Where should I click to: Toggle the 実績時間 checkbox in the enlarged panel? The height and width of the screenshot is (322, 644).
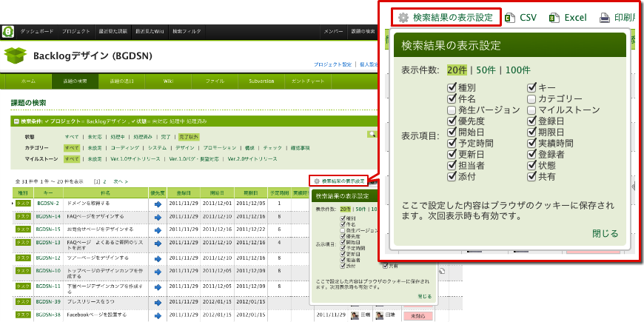pyautogui.click(x=531, y=143)
